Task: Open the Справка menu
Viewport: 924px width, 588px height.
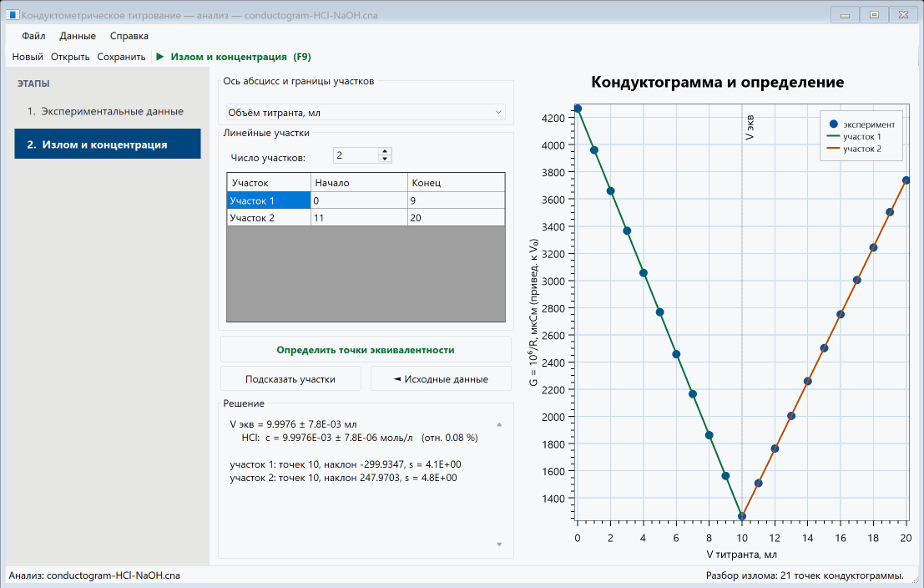Action: click(129, 36)
